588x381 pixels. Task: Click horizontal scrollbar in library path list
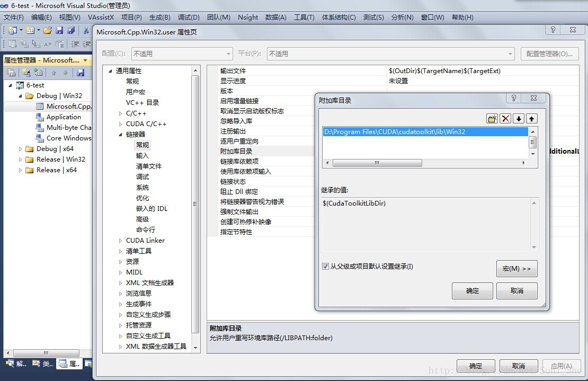click(377, 163)
